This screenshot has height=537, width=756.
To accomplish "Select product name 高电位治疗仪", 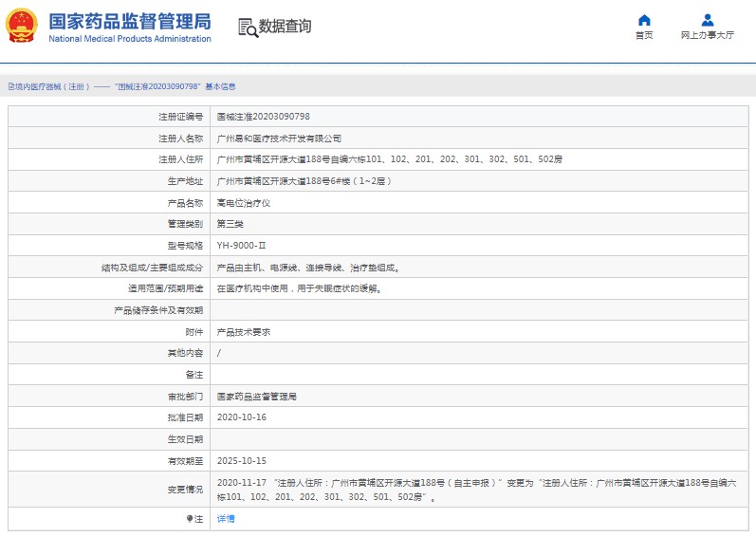I will tap(244, 203).
